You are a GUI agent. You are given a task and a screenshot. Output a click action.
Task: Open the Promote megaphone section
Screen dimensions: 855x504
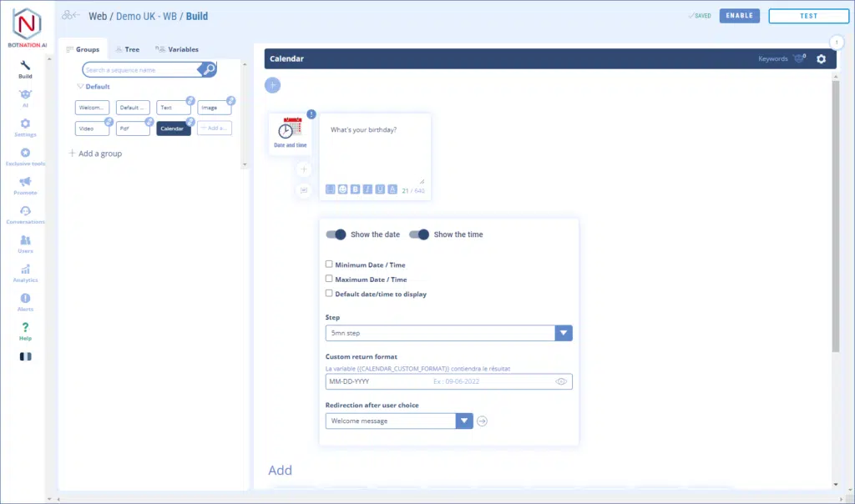[25, 185]
